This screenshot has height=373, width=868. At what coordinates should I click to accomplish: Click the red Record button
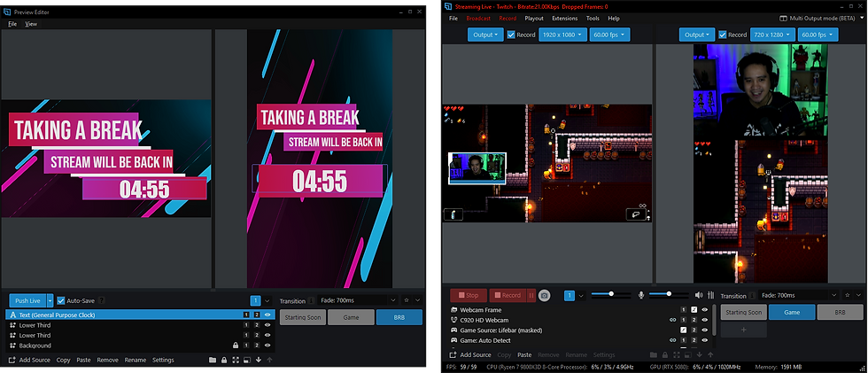point(507,296)
